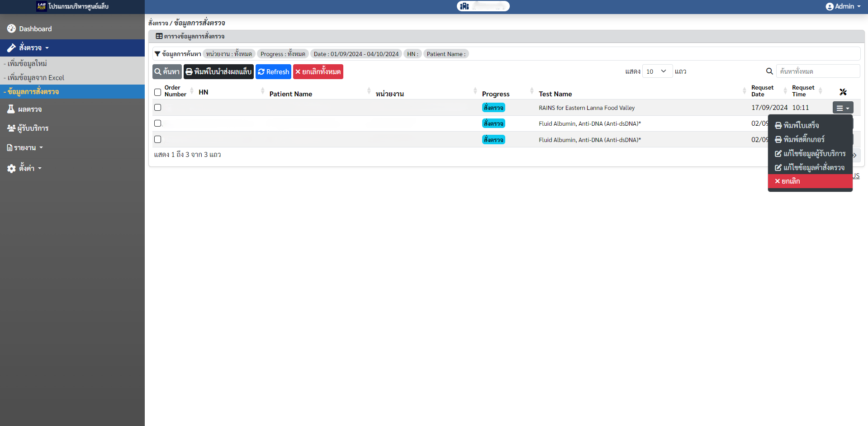
Task: Expand the ตั้งค่า settings menu
Action: point(24,168)
